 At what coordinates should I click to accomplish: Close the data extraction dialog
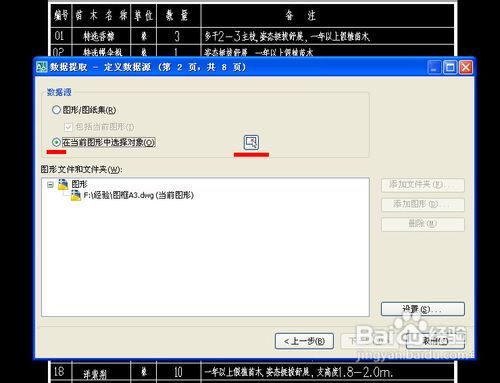(x=466, y=67)
